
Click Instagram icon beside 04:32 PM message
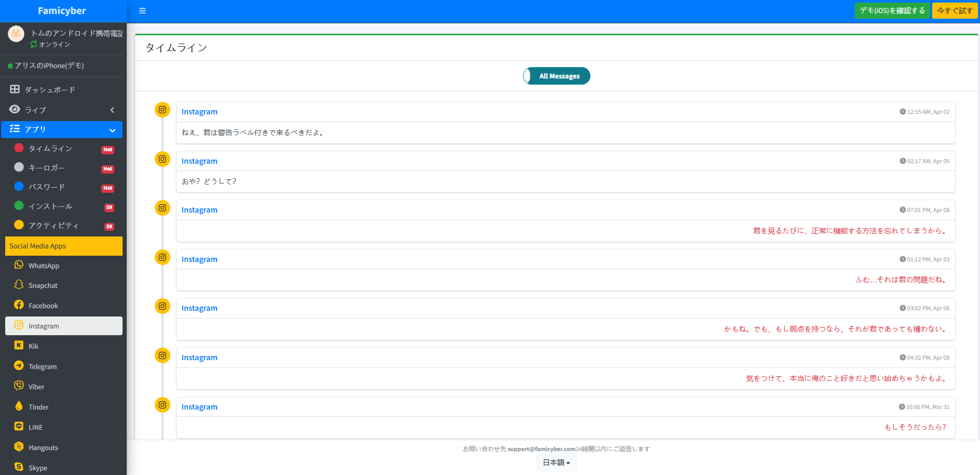(x=163, y=355)
